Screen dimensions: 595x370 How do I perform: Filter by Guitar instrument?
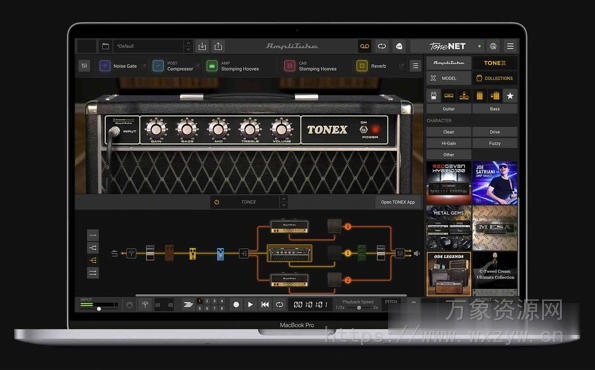click(449, 109)
